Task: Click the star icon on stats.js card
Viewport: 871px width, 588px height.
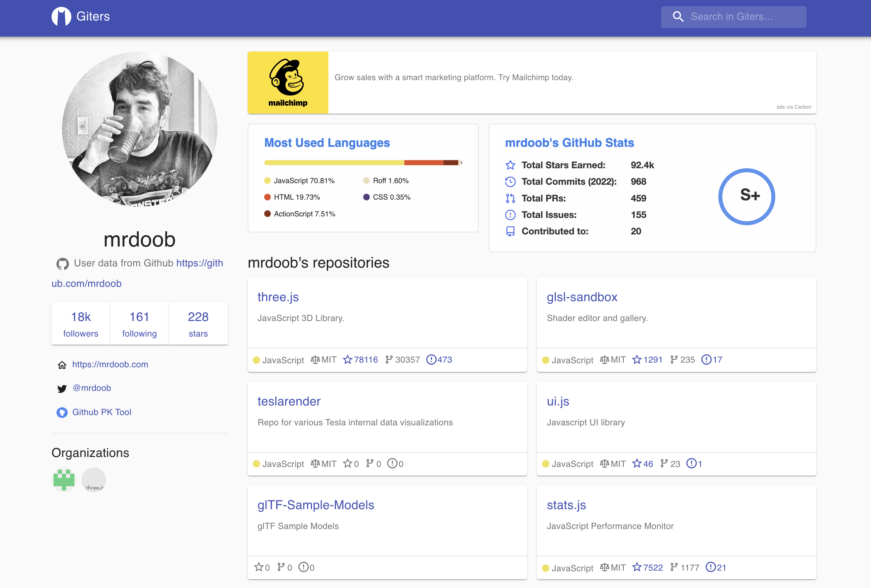Action: (637, 567)
